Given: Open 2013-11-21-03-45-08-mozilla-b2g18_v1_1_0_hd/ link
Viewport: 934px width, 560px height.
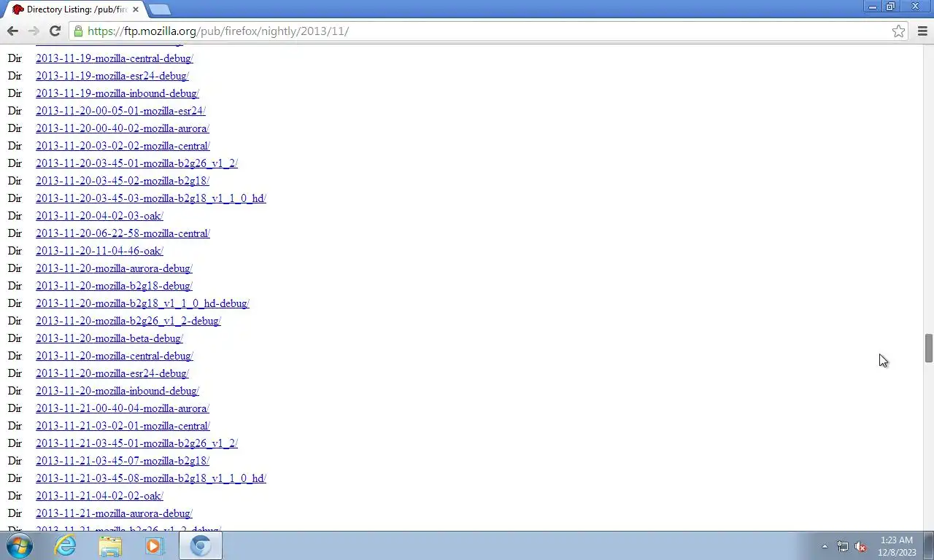Looking at the screenshot, I should click(151, 478).
